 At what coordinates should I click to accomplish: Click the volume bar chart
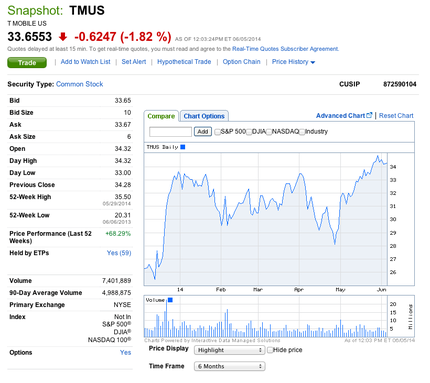click(266, 317)
